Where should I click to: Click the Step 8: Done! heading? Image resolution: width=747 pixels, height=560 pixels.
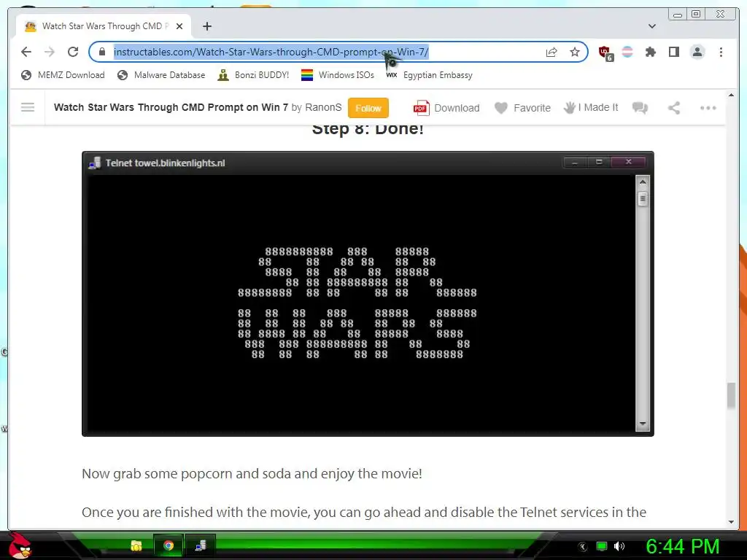(x=368, y=128)
